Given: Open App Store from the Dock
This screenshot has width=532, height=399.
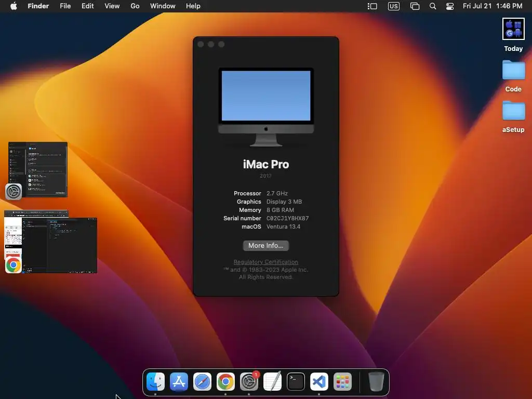Looking at the screenshot, I should 179,382.
